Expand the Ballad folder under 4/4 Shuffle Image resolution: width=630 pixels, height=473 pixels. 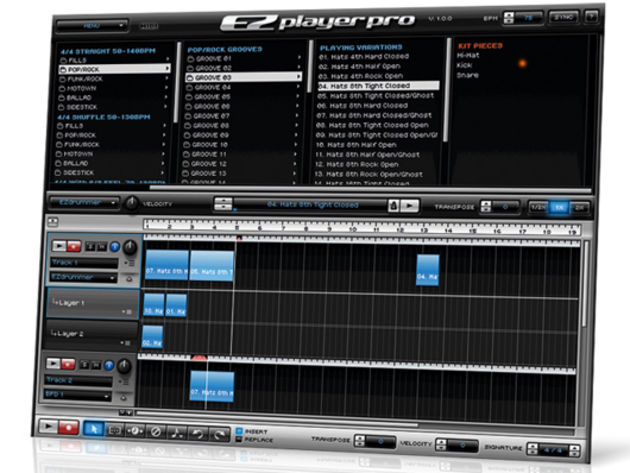point(162,164)
